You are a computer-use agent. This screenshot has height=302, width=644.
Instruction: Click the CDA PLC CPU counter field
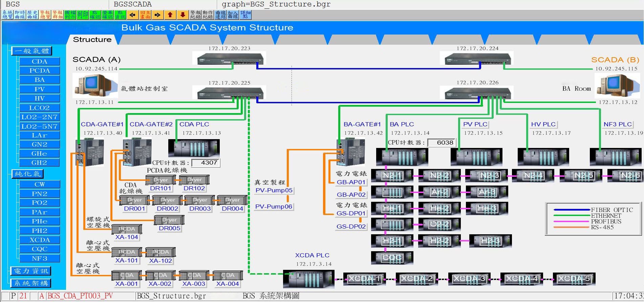[x=206, y=163]
